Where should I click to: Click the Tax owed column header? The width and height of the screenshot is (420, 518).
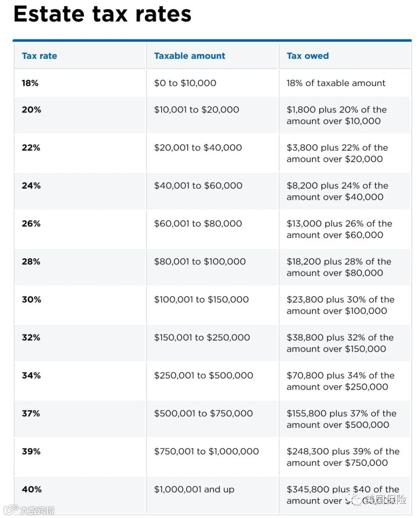click(x=308, y=56)
